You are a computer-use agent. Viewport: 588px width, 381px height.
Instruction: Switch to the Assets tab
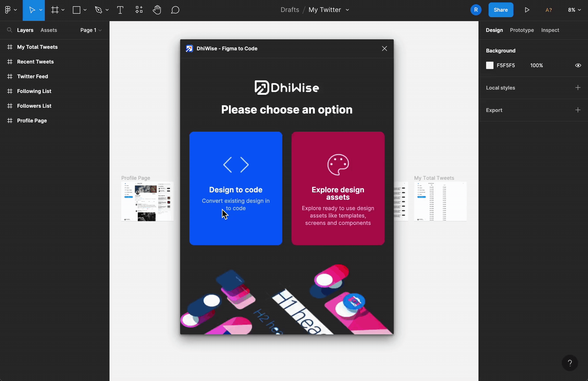pos(49,30)
